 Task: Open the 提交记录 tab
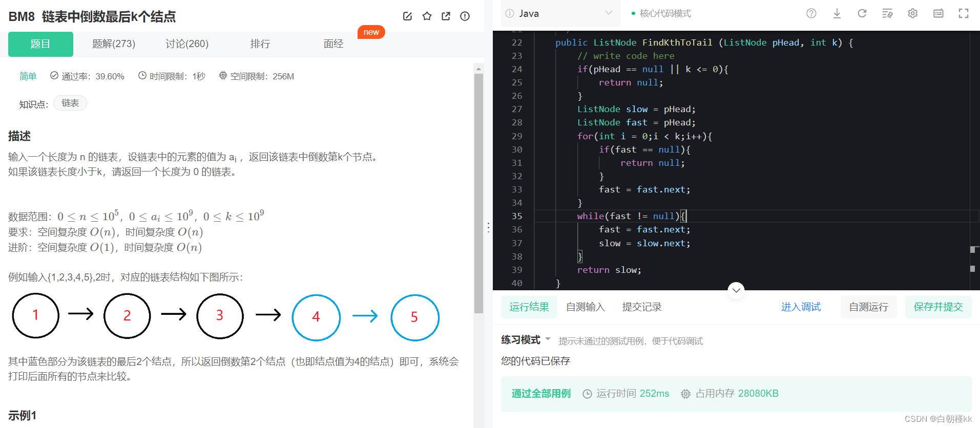click(x=642, y=307)
